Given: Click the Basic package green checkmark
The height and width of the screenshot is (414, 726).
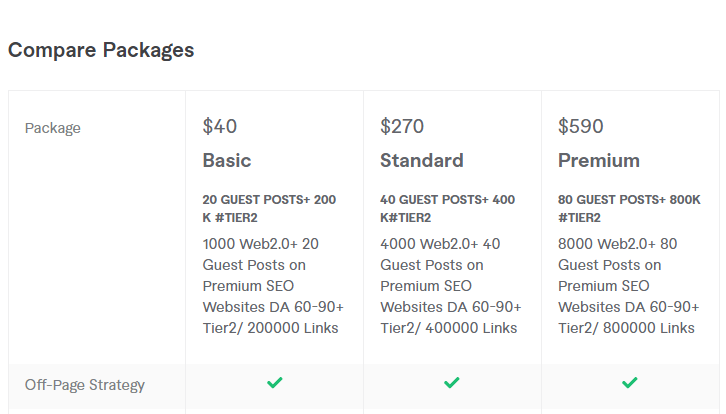Looking at the screenshot, I should (x=274, y=383).
